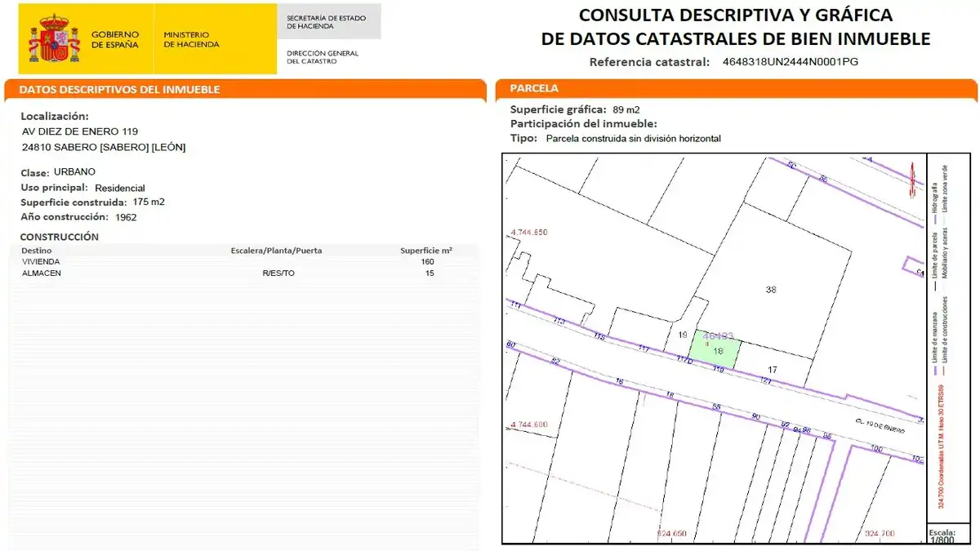Click parcel number 38 on the map
980x551 pixels.
click(770, 289)
